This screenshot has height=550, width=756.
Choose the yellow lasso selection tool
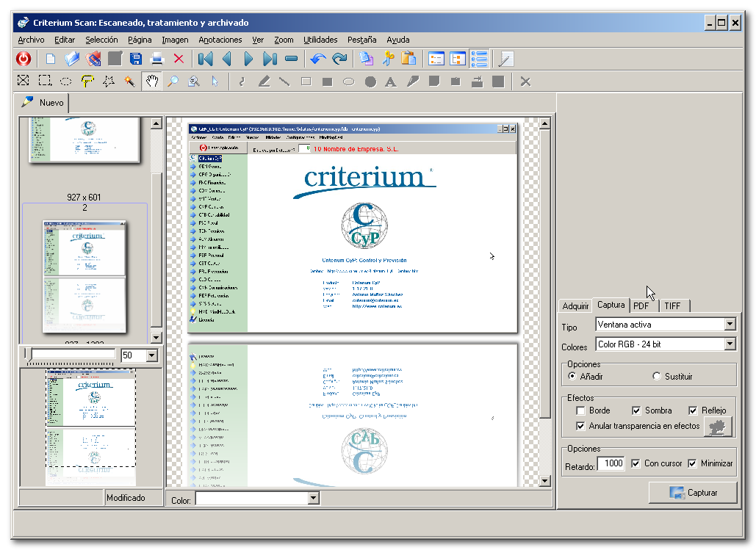point(87,81)
